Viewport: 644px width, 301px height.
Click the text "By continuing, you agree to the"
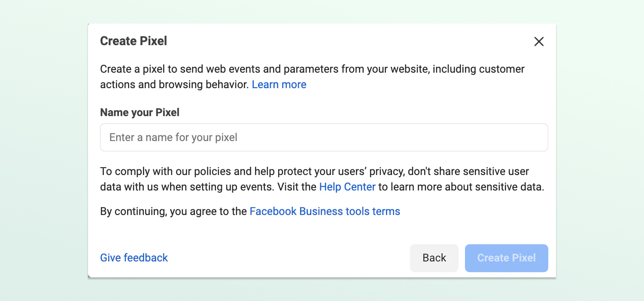[173, 212]
